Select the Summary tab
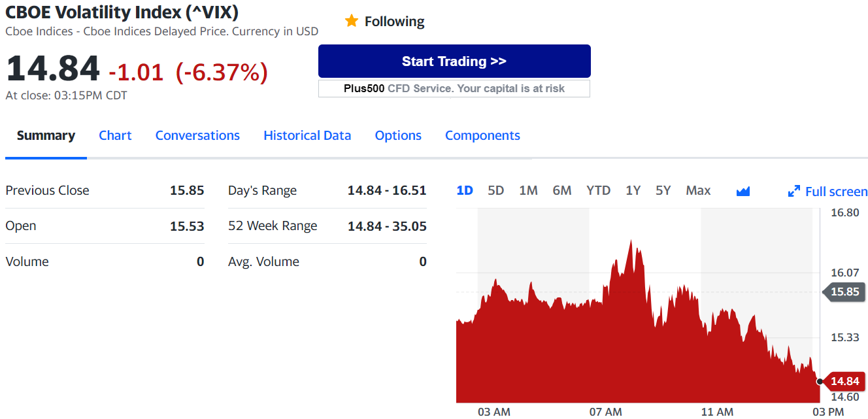 46,135
